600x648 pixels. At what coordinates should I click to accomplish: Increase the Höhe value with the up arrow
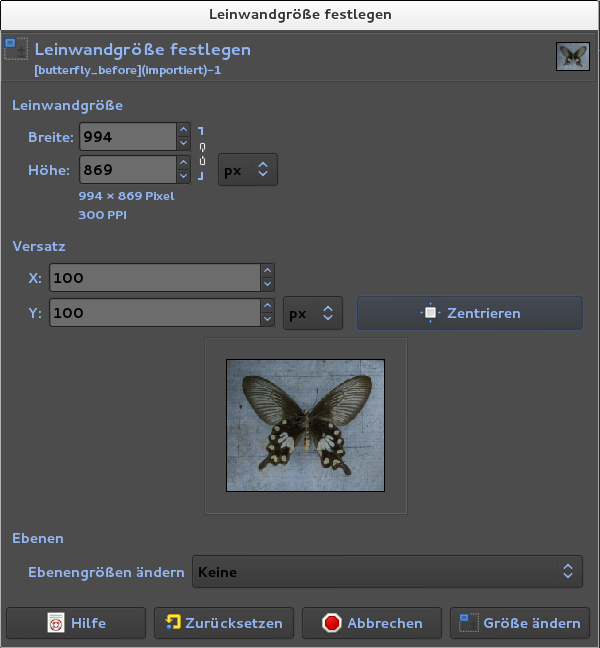(x=183, y=163)
